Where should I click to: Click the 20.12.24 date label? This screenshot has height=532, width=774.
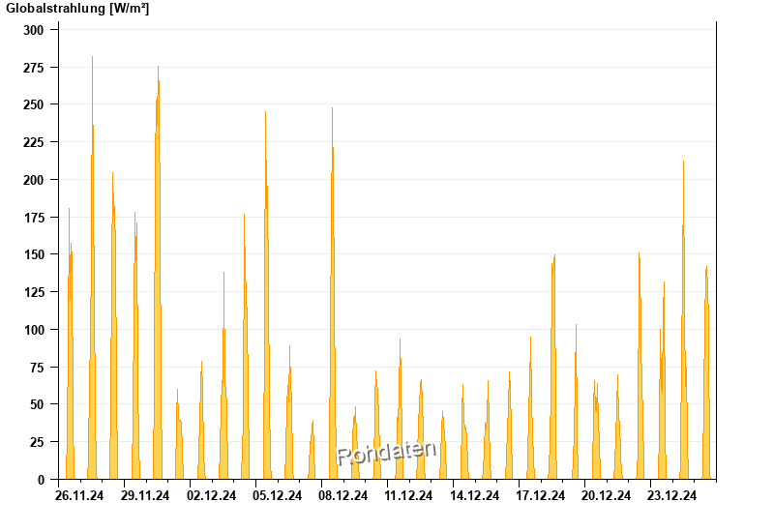tap(607, 495)
